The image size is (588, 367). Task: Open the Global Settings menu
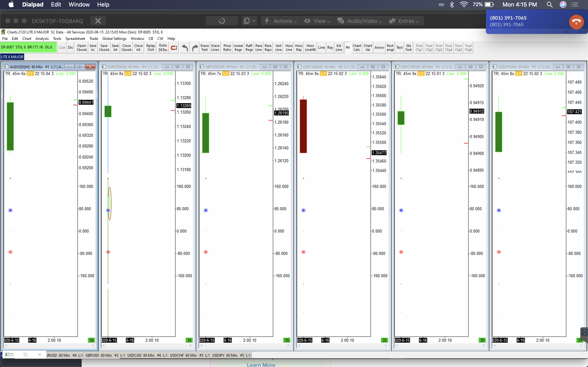[x=114, y=39]
